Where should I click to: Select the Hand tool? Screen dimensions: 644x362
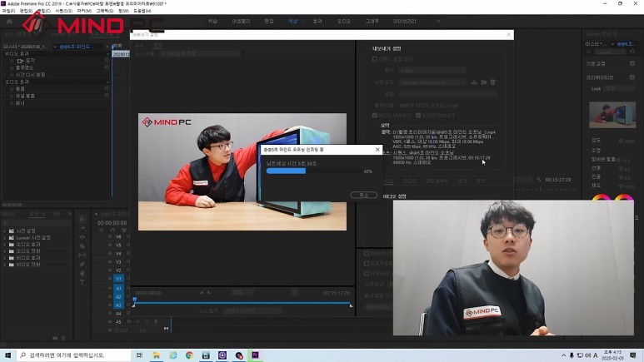[x=82, y=273]
